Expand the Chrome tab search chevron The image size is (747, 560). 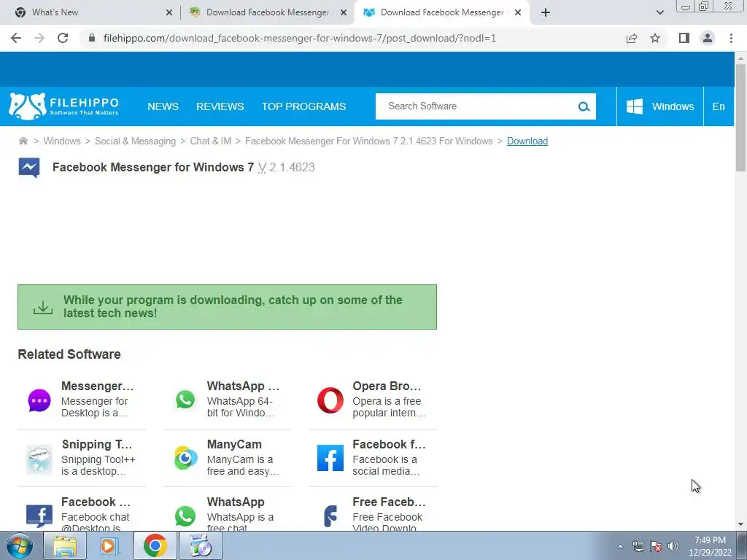[659, 12]
